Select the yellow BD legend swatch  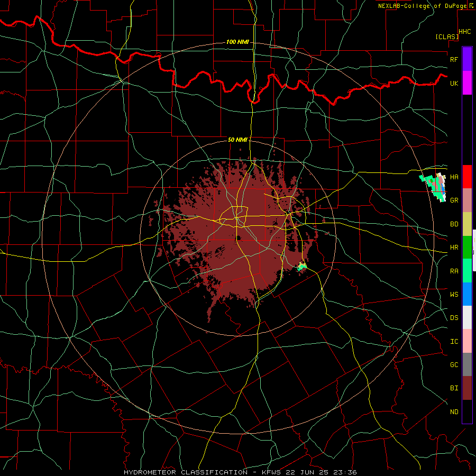click(467, 224)
